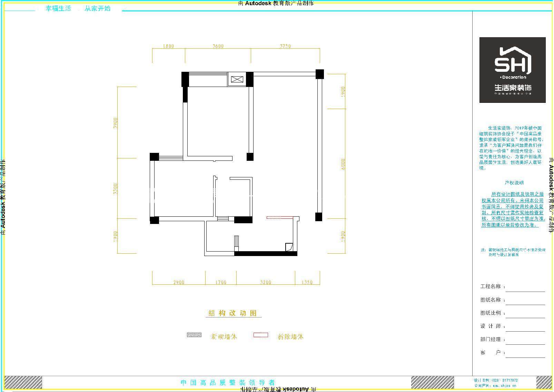Select the black column at top-right corner
Image resolution: width=554 pixels, height=392 pixels.
(319, 74)
